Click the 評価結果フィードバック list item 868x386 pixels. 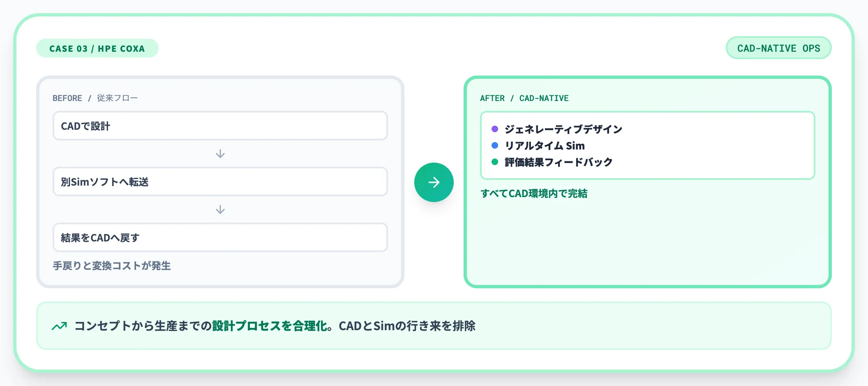pos(559,162)
